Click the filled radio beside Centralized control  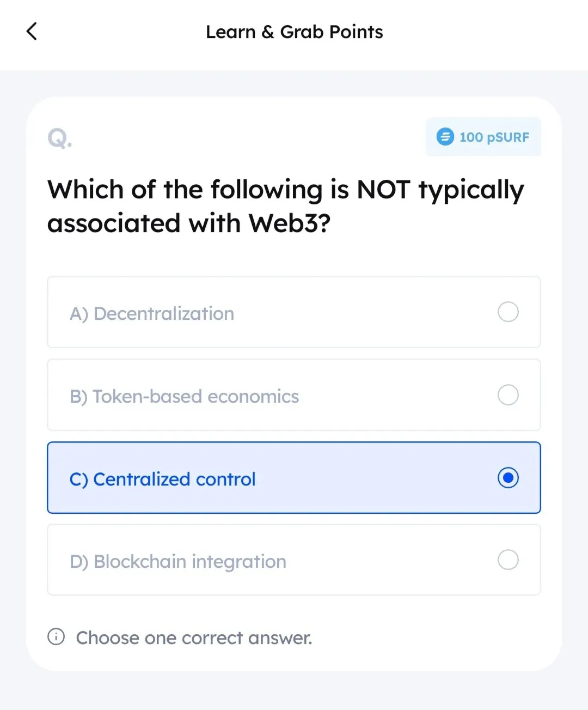click(507, 478)
